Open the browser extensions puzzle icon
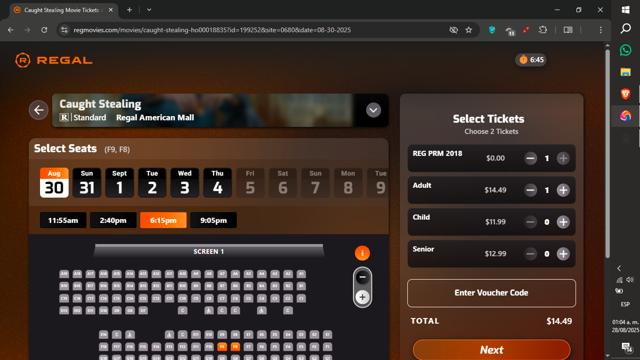 [543, 30]
